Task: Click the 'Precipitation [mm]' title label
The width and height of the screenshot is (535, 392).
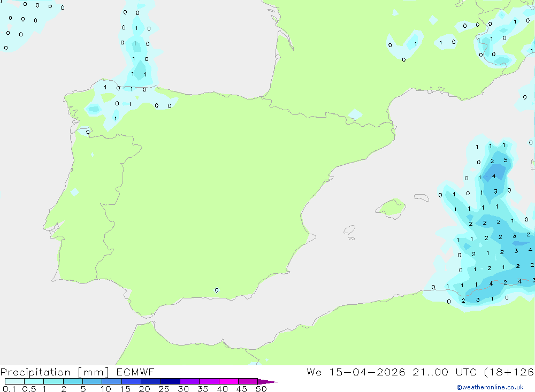Action: 55,372
